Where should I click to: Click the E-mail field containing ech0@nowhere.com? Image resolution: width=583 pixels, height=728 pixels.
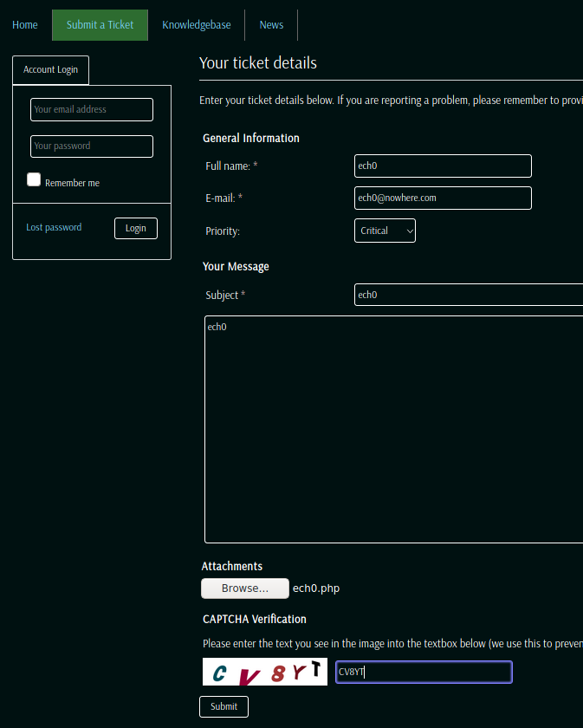pyautogui.click(x=443, y=198)
